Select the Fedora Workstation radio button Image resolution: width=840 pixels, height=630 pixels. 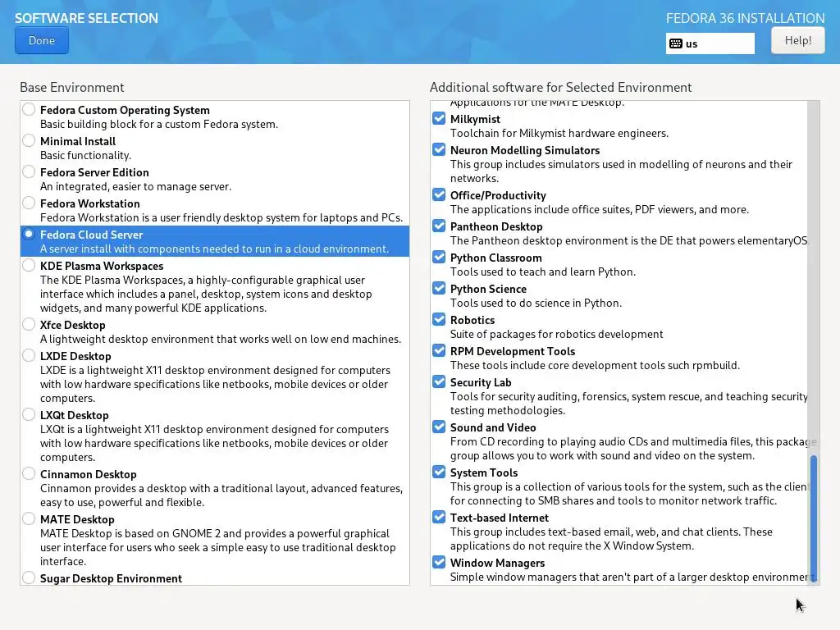[29, 203]
